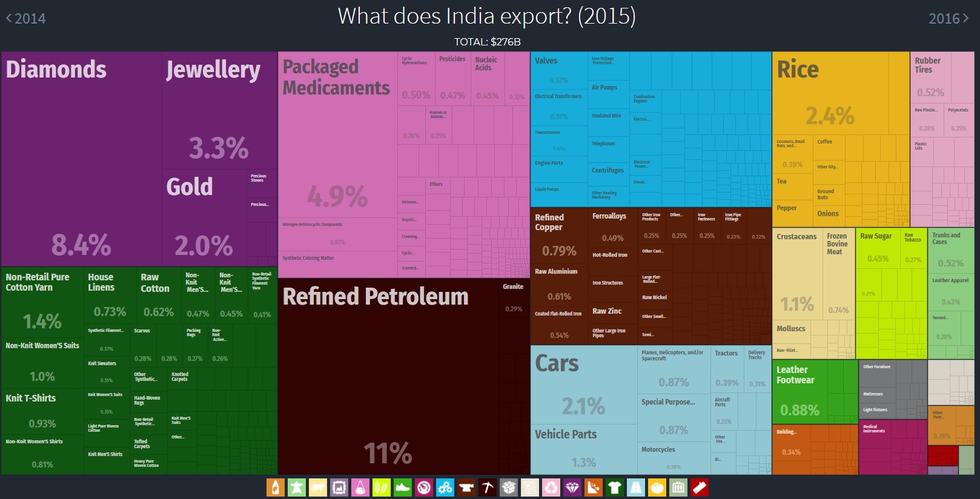Click the Trunks and Cases tile
Viewport: 980px width, 499px height.
click(950, 250)
